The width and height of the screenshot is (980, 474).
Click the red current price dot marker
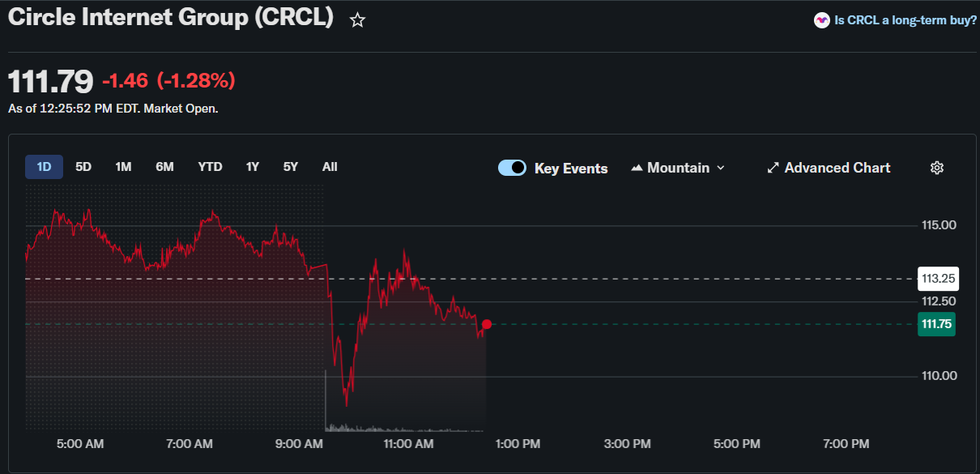[x=487, y=324]
